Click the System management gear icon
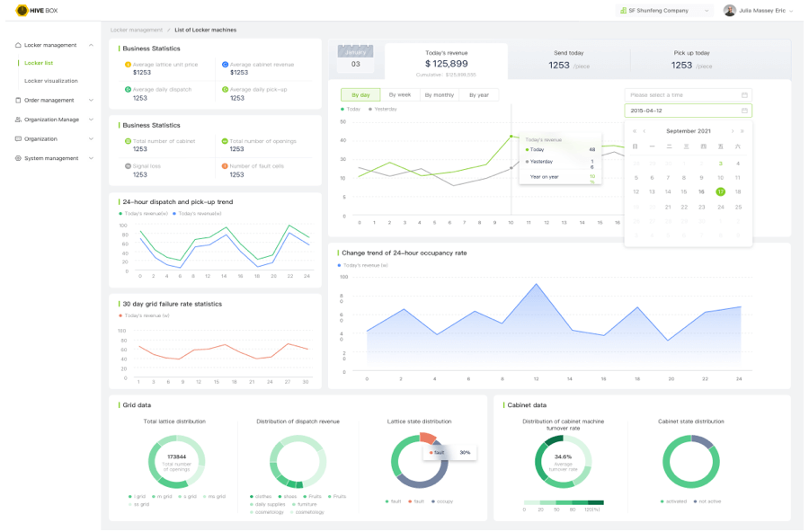 pos(18,158)
